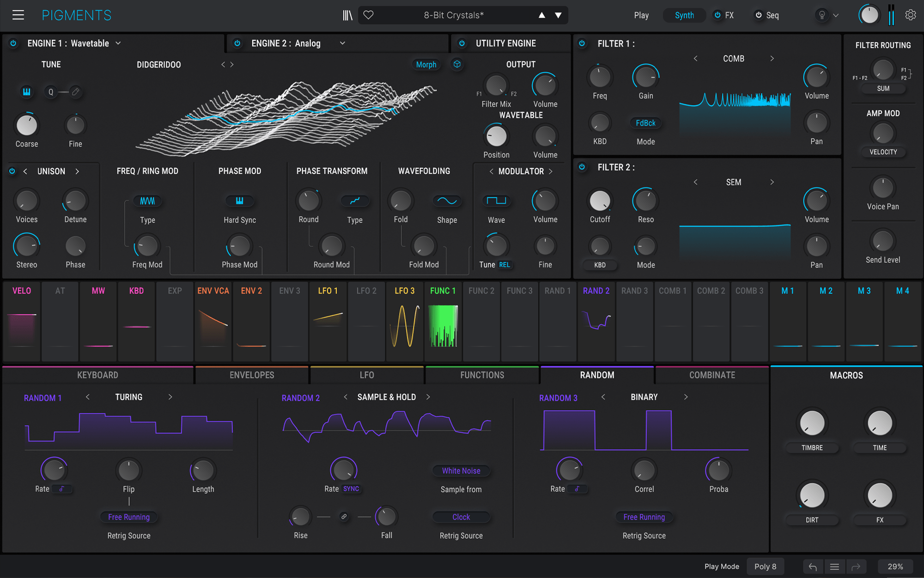Switch to the ENVELOPES tab
Screen dimensions: 924x578
pos(252,375)
